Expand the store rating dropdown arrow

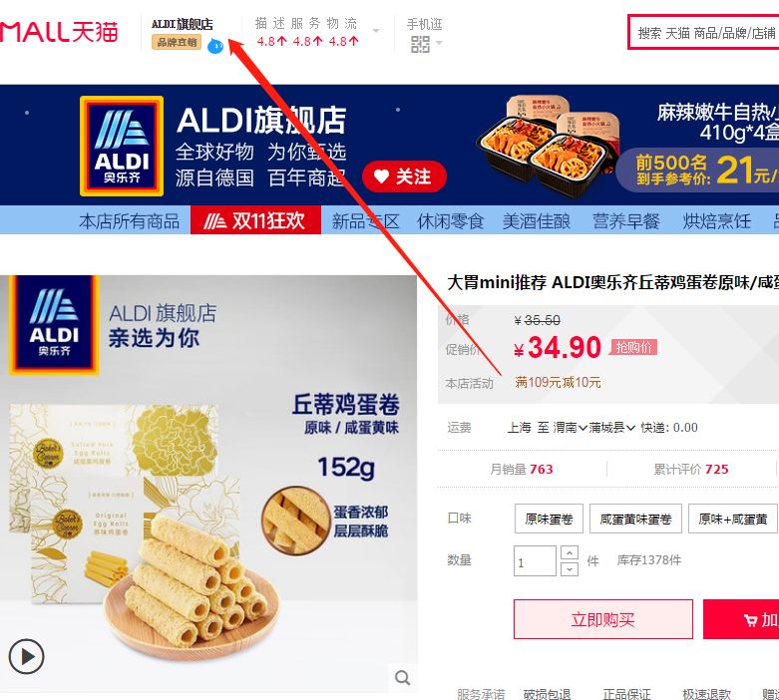376,31
